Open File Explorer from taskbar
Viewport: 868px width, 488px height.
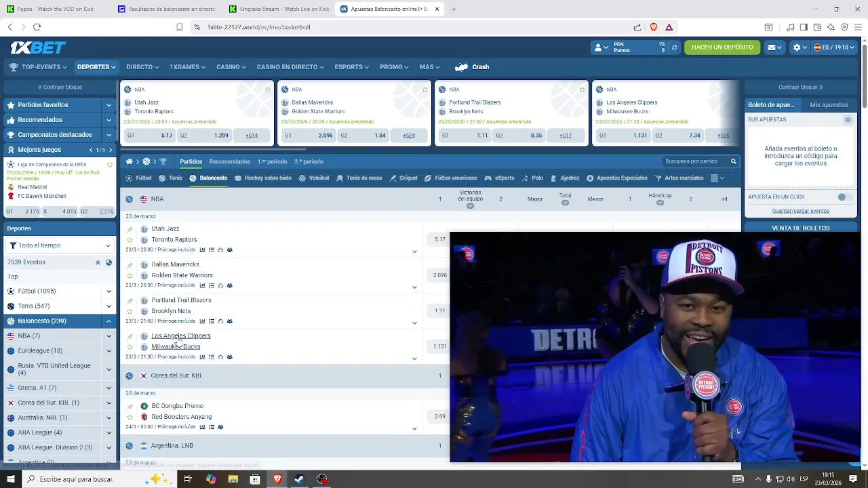(x=233, y=479)
